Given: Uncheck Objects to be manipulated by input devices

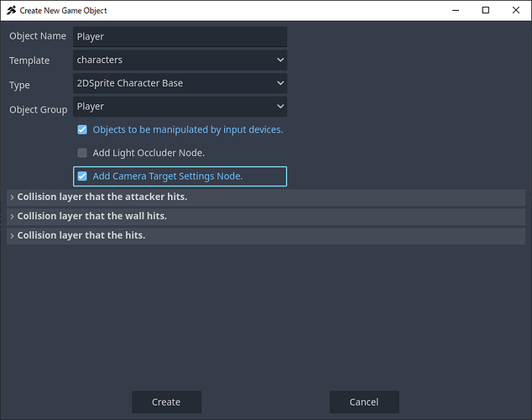Looking at the screenshot, I should pyautogui.click(x=82, y=130).
